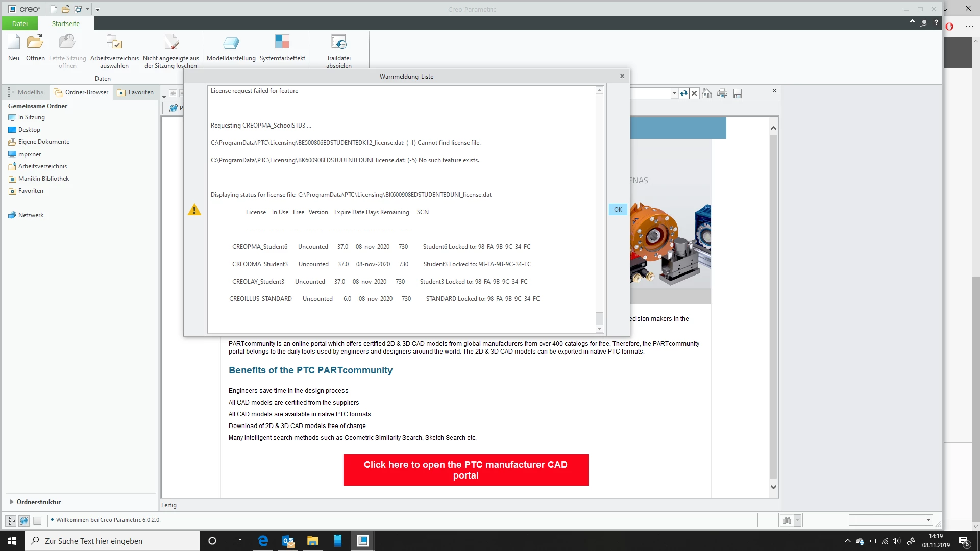Toggle the browser display in status bar

point(24,521)
